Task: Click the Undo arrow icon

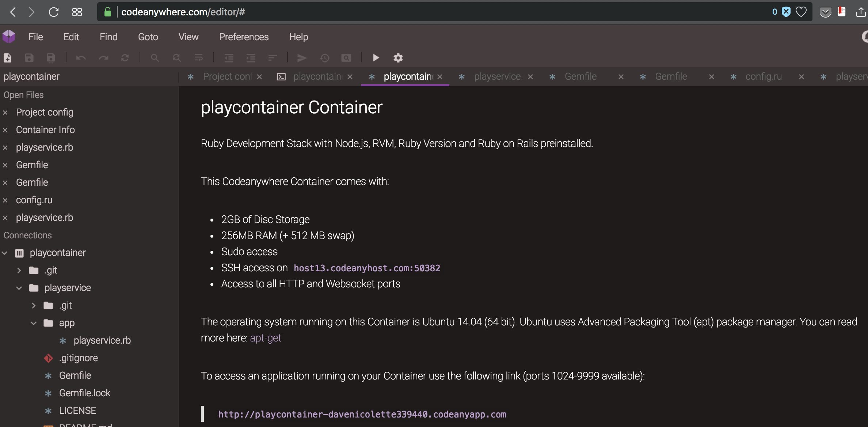Action: click(x=81, y=58)
